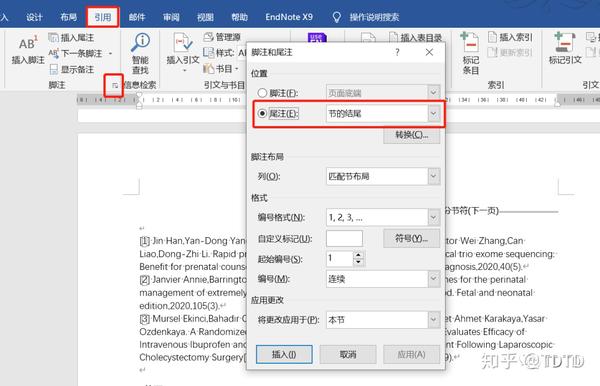Image resolution: width=600 pixels, height=386 pixels.
Task: Switch to the 引用 ribbon tab
Action: (x=103, y=17)
